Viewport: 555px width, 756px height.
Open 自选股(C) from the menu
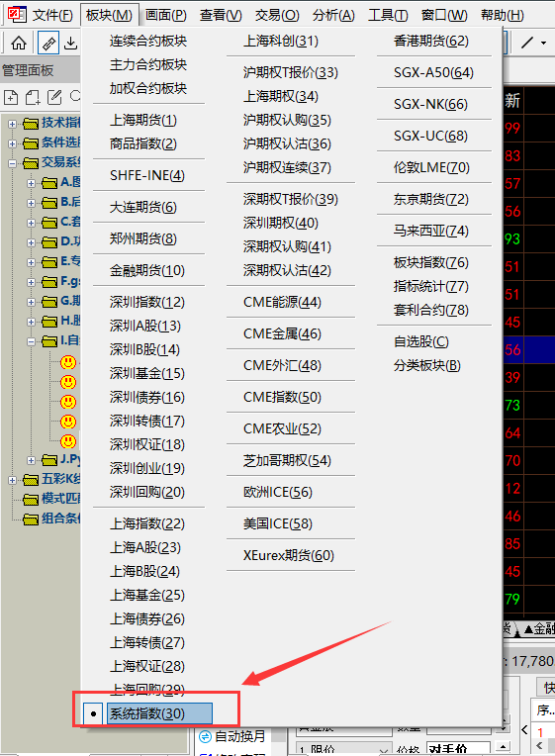point(421,341)
